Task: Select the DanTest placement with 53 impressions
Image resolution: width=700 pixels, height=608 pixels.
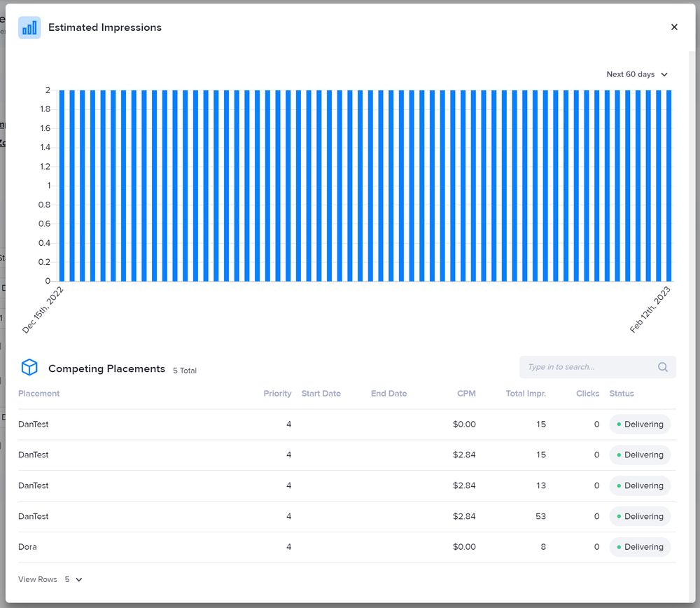Action: tap(34, 516)
